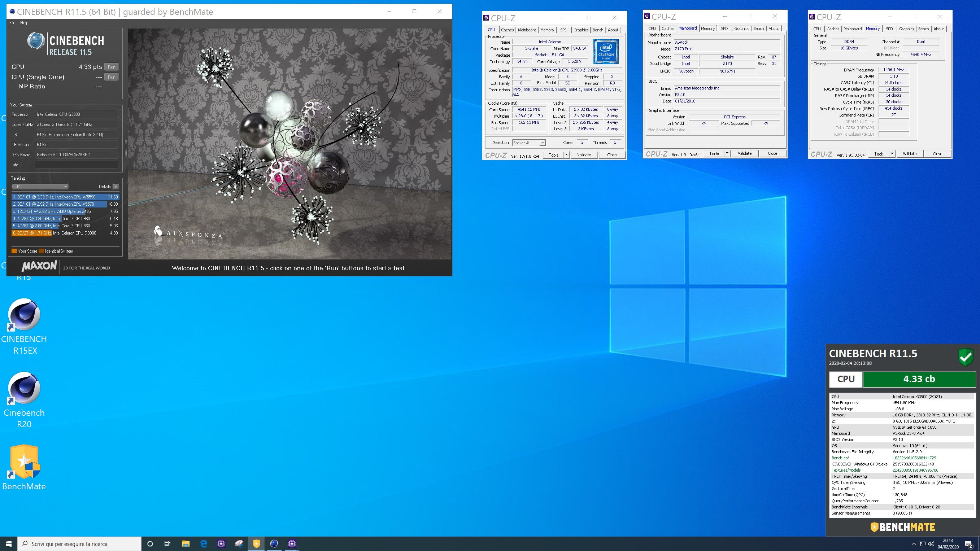Open volume control in tray
The height and width of the screenshot is (551, 980).
coord(931,544)
